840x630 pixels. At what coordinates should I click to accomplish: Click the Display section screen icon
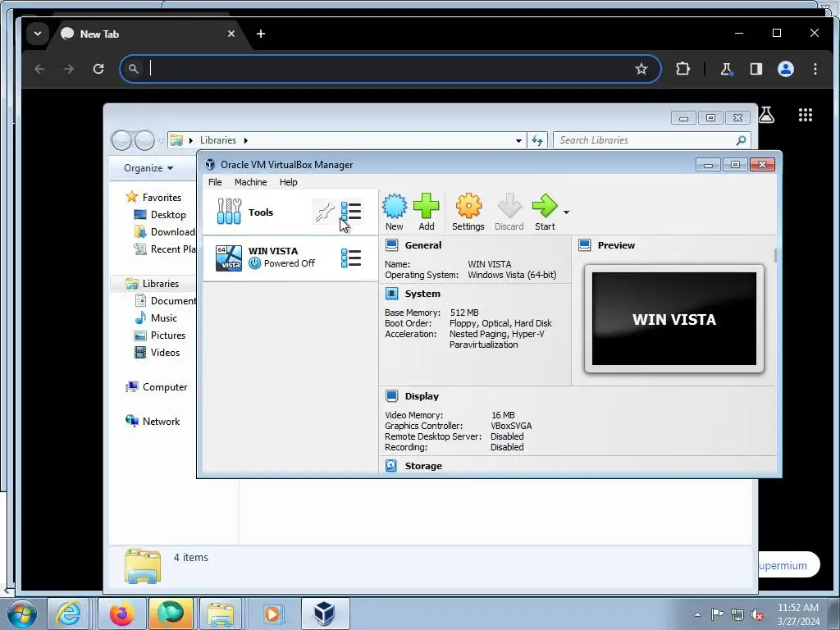(391, 396)
